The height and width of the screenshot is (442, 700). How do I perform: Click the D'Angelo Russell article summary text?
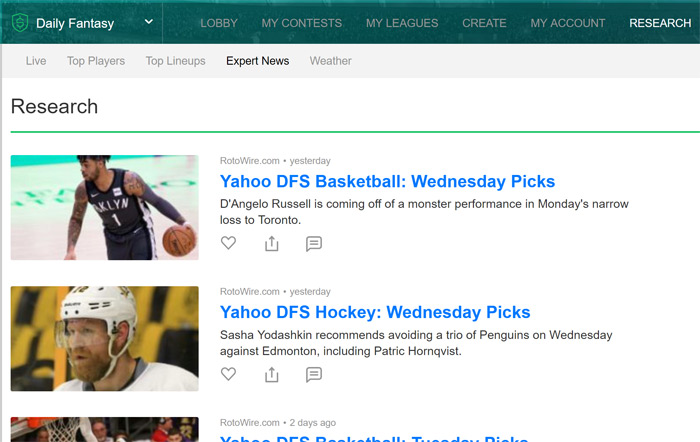point(424,212)
